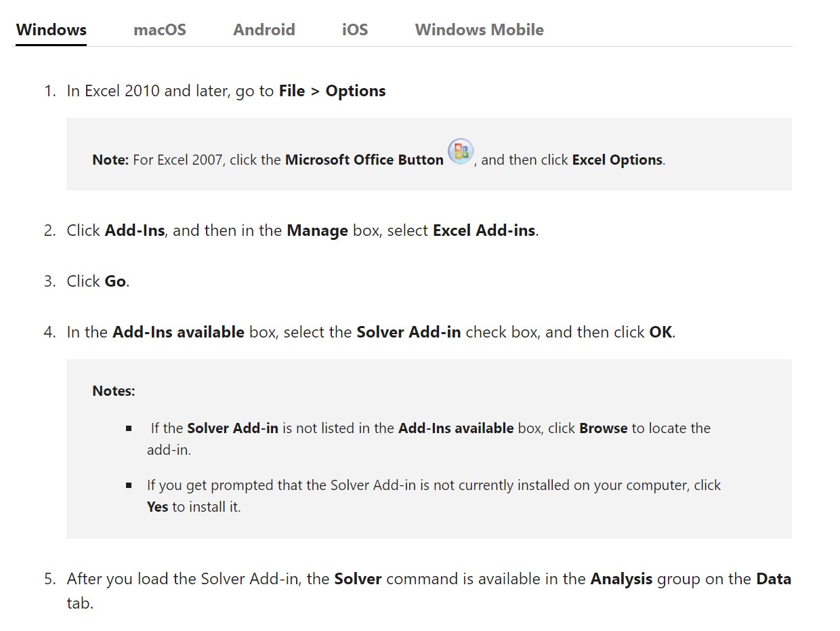Click the Solver Add-in check box text
Viewport: 840px width, 631px height.
point(409,332)
